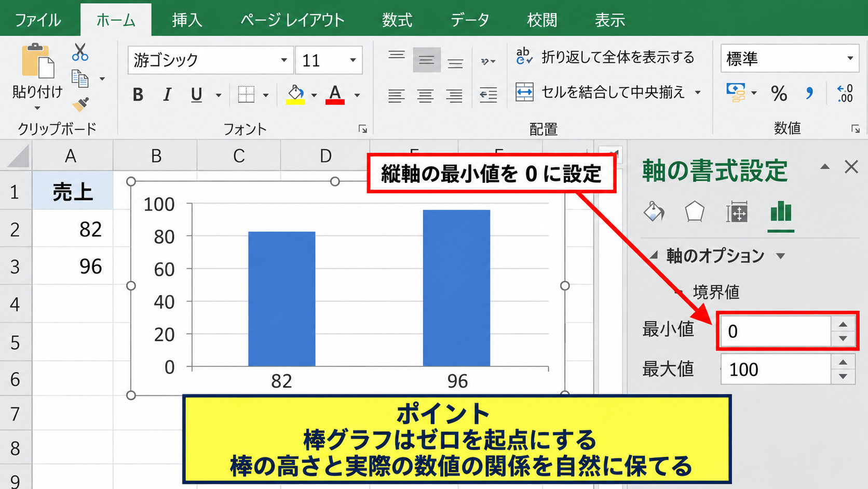Click the 最大値 input field

point(777,369)
